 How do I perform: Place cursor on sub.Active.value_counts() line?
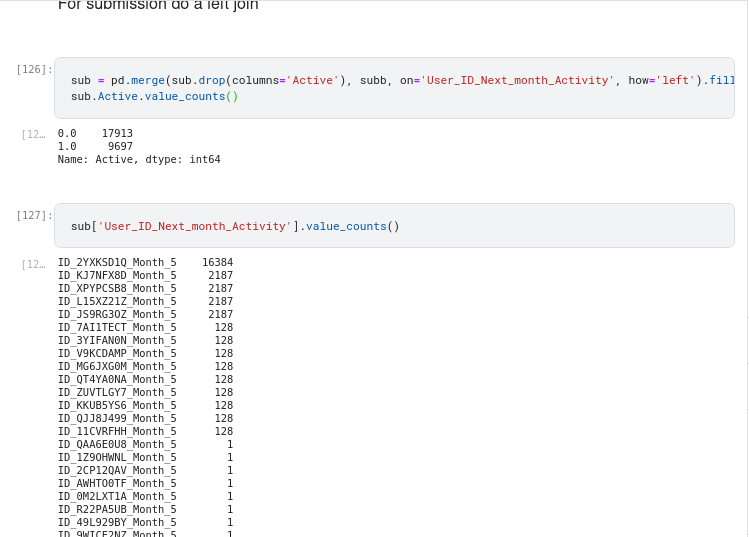click(155, 96)
